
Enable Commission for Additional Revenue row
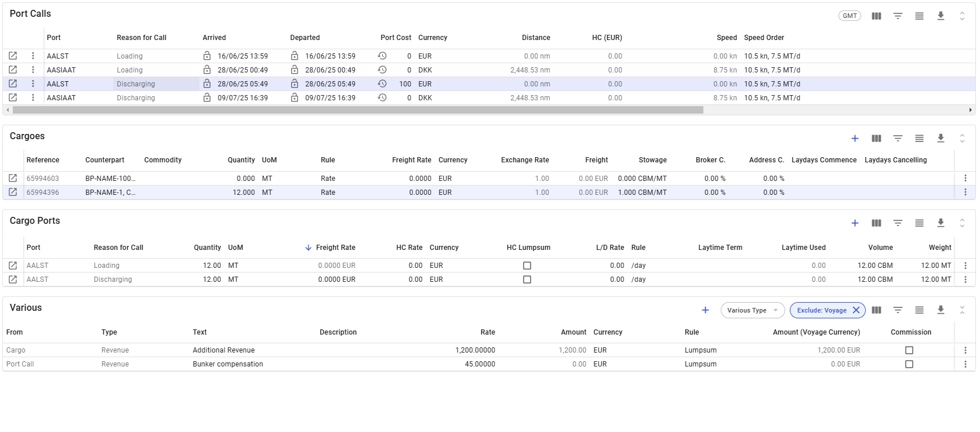pyautogui.click(x=909, y=350)
